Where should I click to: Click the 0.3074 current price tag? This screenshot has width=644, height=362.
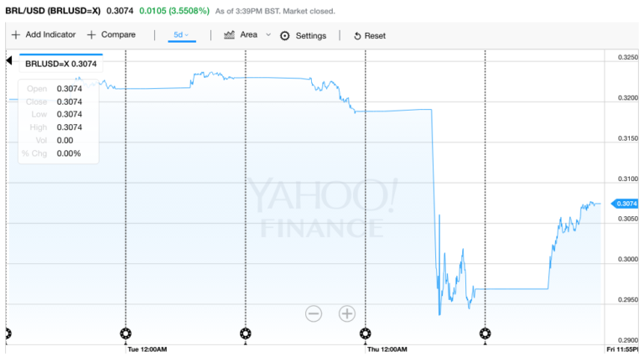point(625,204)
